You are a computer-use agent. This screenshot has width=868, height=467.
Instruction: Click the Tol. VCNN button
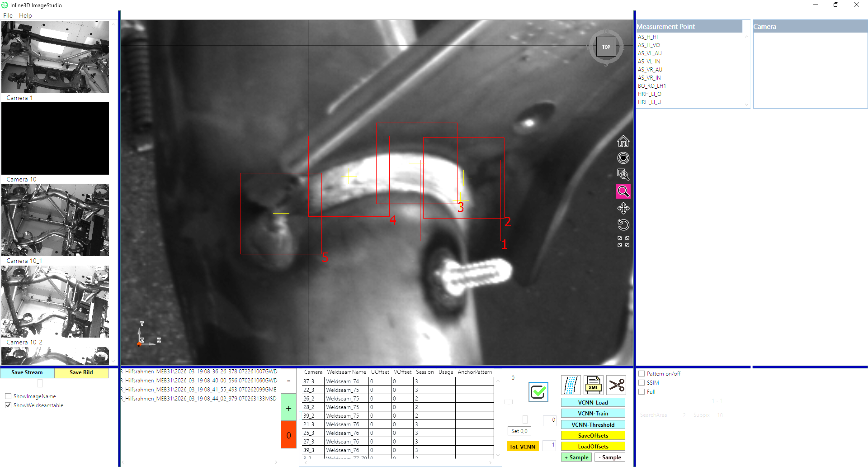[x=523, y=447]
